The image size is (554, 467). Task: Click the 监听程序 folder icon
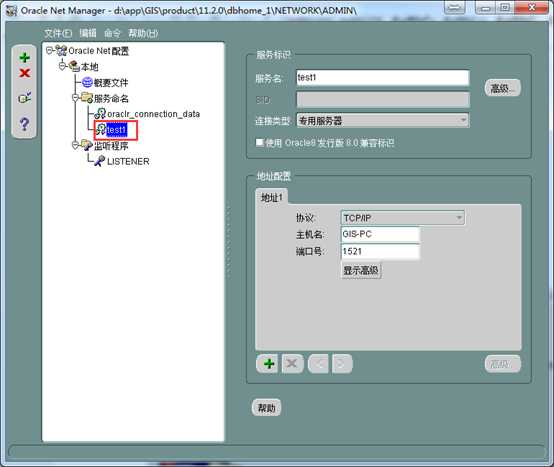(x=87, y=145)
